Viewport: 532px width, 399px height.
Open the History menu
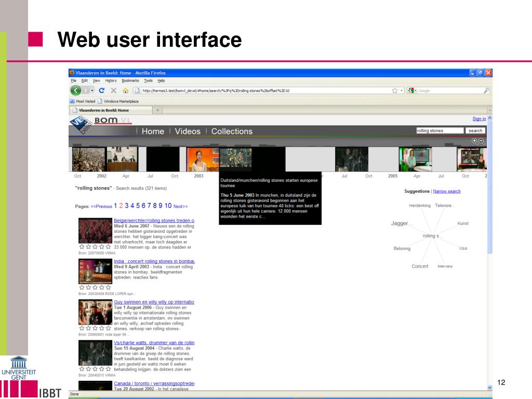click(111, 81)
